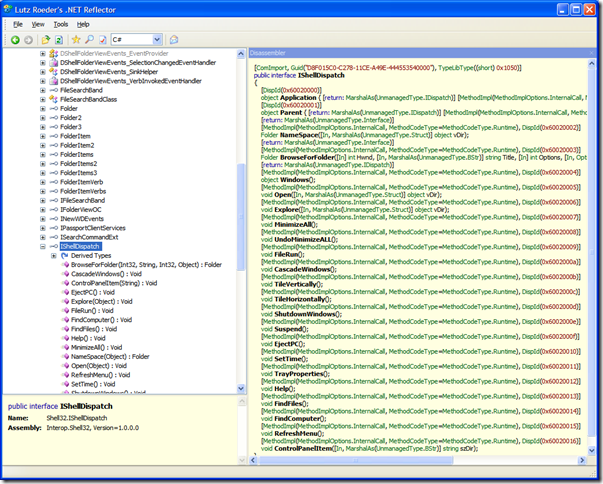Click the EjectPC method icon

(x=66, y=292)
